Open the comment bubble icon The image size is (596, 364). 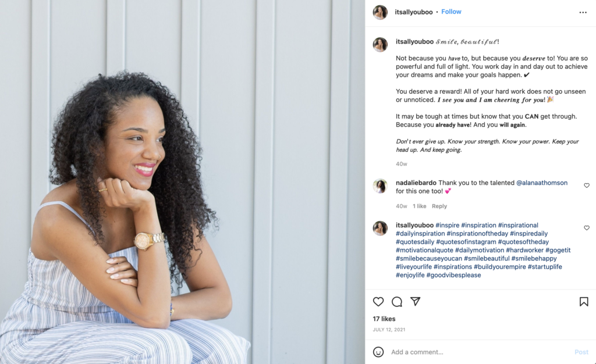pyautogui.click(x=397, y=302)
